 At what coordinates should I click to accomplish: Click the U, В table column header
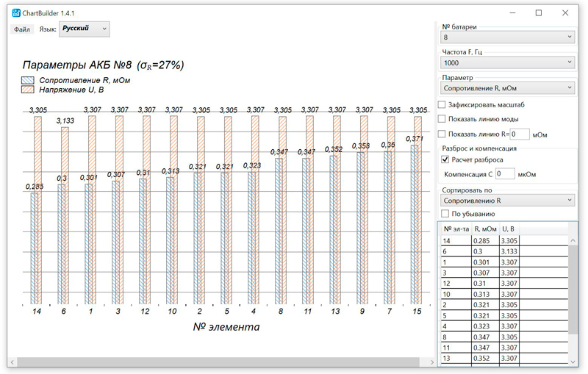(509, 229)
